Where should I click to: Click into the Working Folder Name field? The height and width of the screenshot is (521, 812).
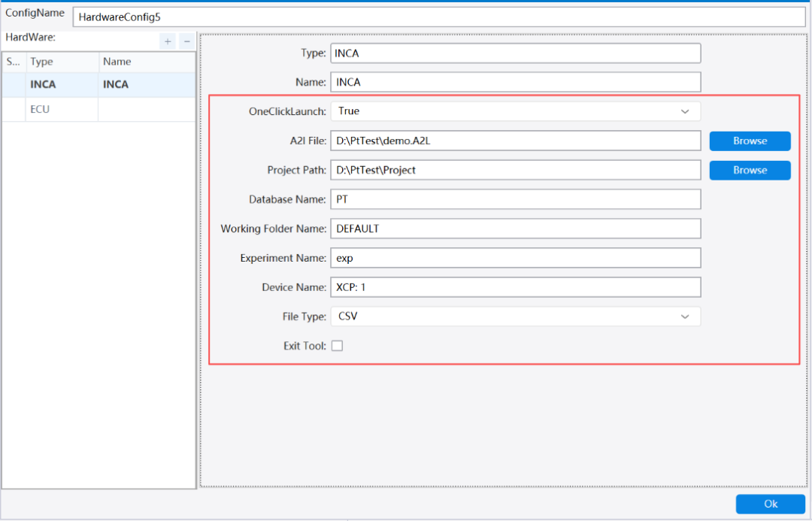tap(516, 229)
